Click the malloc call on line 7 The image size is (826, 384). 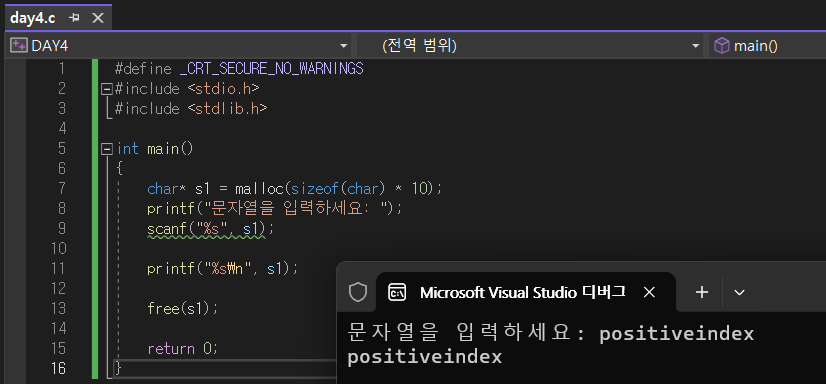[259, 189]
